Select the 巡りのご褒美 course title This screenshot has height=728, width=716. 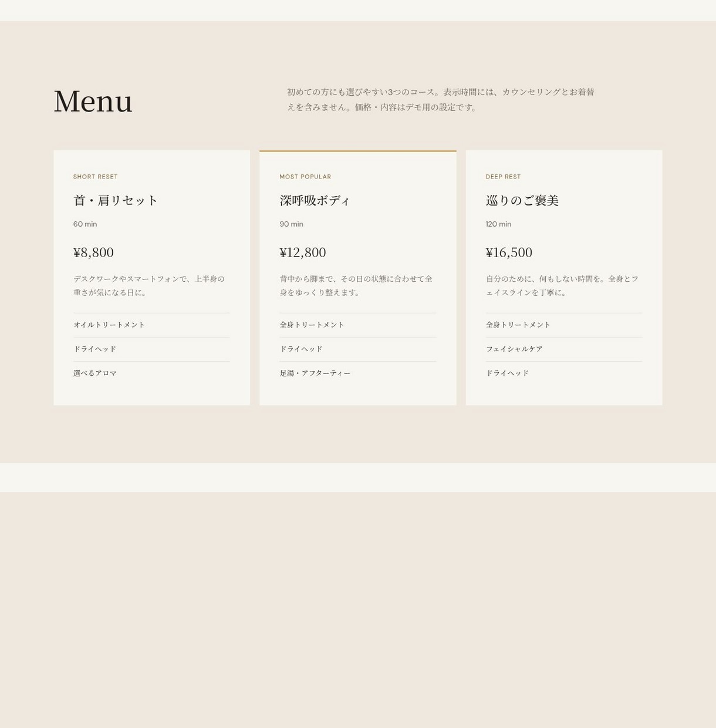[522, 200]
